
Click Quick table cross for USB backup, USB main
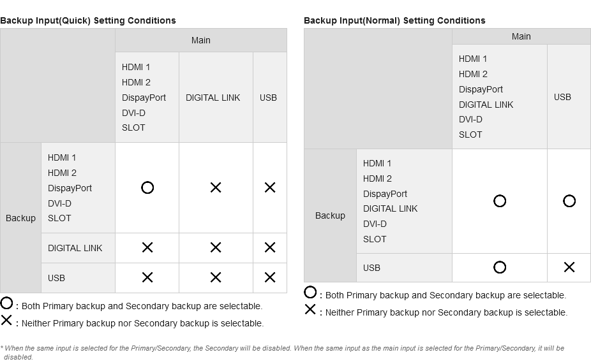pyautogui.click(x=270, y=277)
